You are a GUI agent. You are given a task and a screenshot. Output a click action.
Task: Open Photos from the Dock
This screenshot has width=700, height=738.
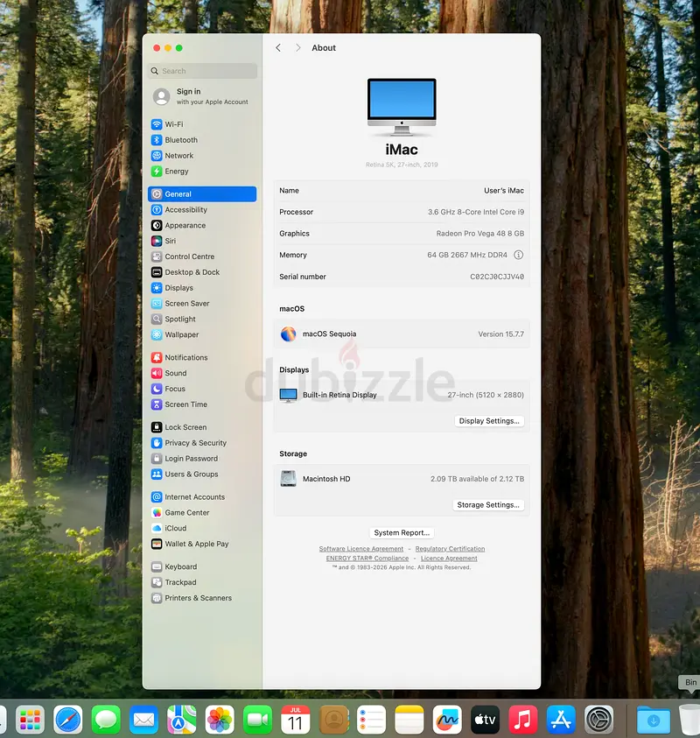(220, 719)
